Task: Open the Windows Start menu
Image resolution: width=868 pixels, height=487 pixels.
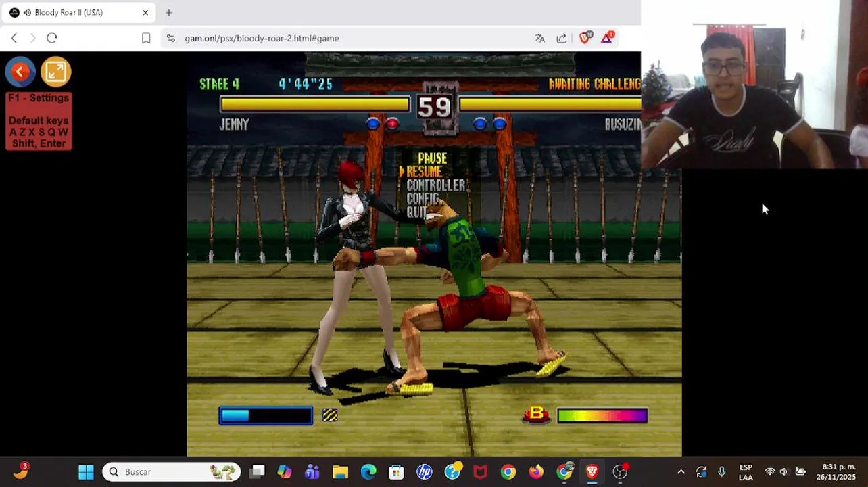Action: (x=86, y=471)
